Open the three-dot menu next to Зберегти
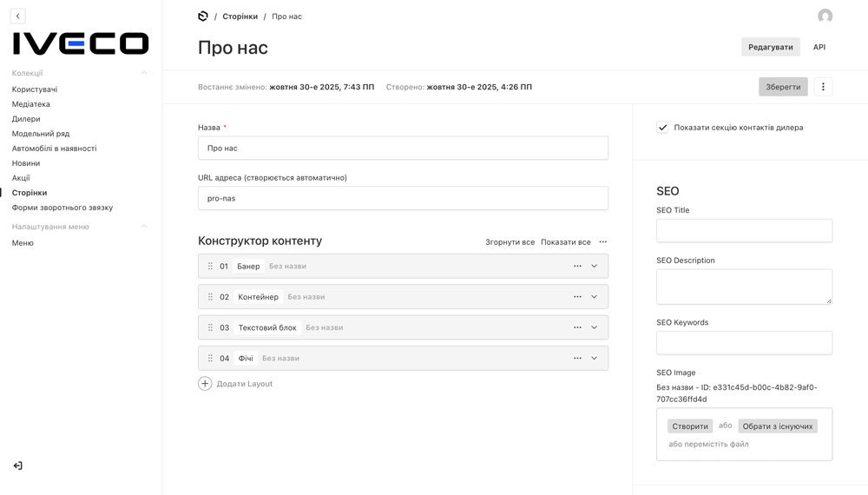This screenshot has height=495, width=868. point(824,87)
